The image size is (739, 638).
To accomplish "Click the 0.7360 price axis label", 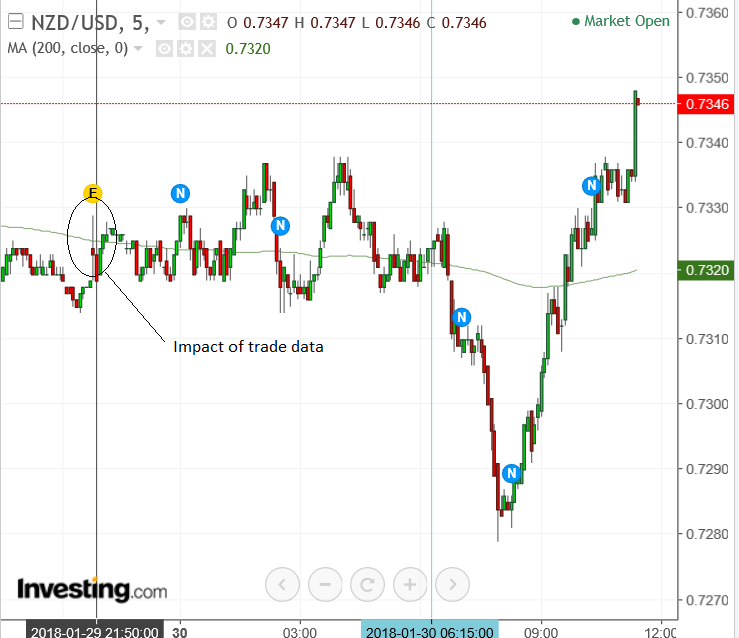I will 707,13.
